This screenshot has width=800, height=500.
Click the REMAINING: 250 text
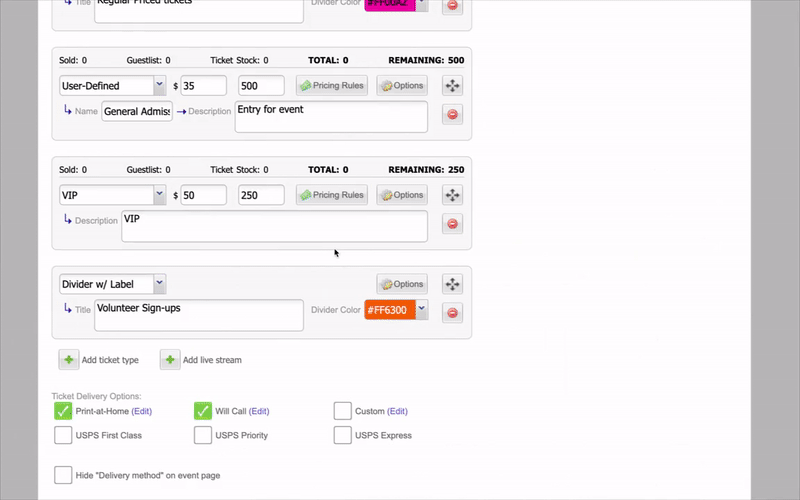point(426,169)
